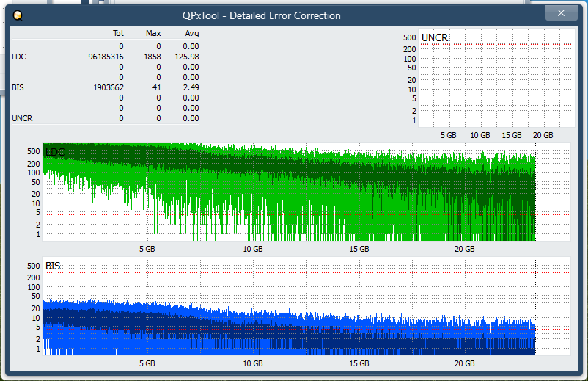Click the BIS row label in statistics table
Screen dimensions: 588x381
(x=18, y=87)
